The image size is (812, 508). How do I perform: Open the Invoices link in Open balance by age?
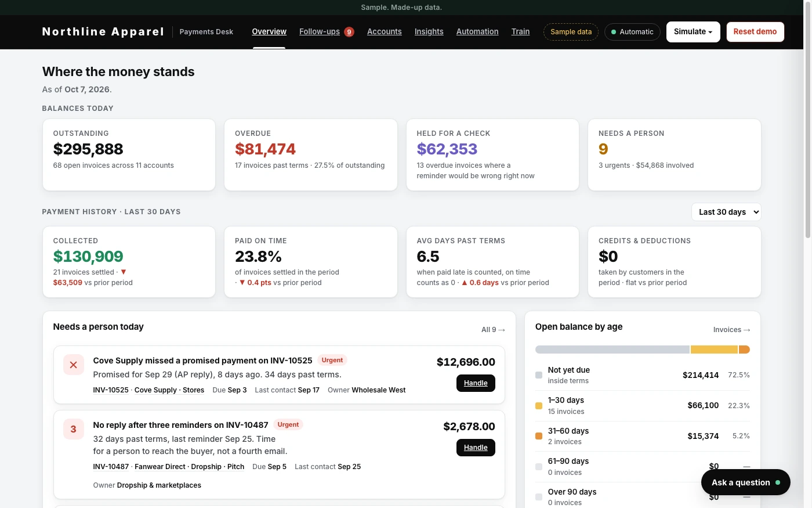(x=731, y=330)
